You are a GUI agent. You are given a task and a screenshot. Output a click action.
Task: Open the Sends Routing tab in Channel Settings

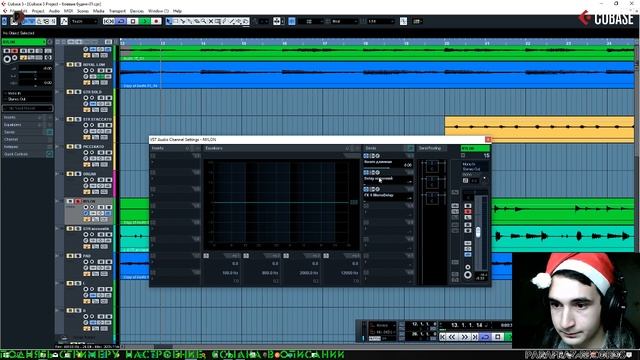click(x=431, y=148)
